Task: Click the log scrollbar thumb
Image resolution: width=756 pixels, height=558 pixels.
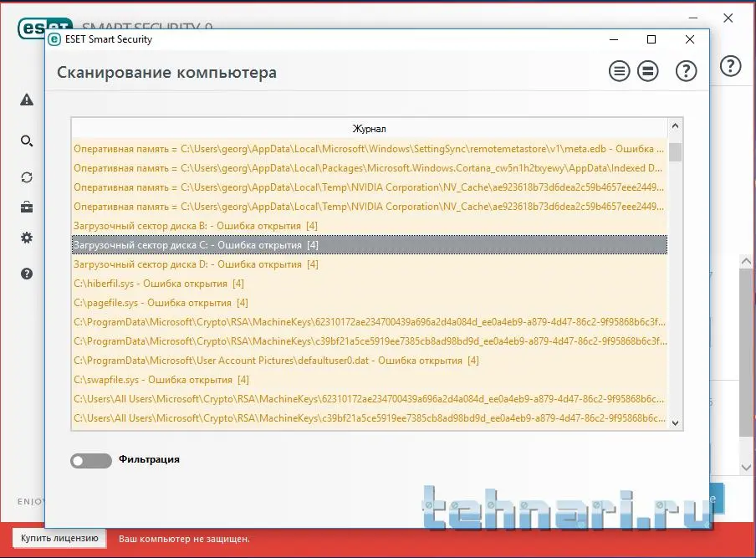Action: pos(675,152)
